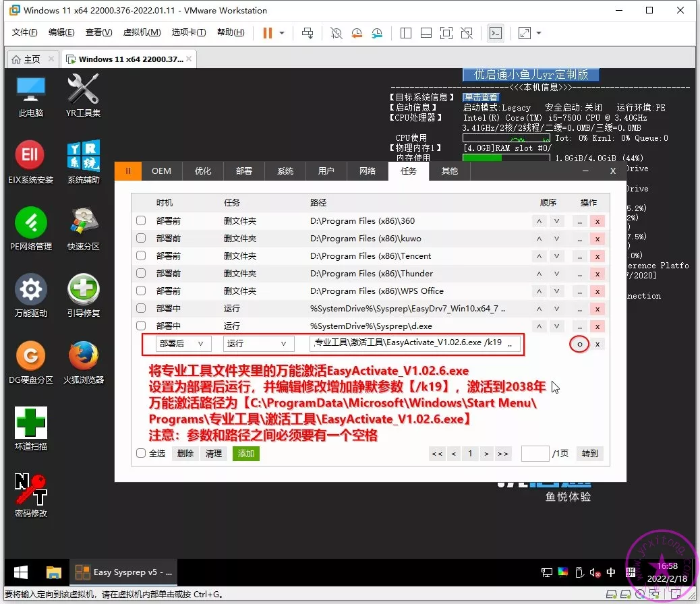This screenshot has height=604, width=700.
Task: Check the box for the 360 folder row
Action: [141, 220]
